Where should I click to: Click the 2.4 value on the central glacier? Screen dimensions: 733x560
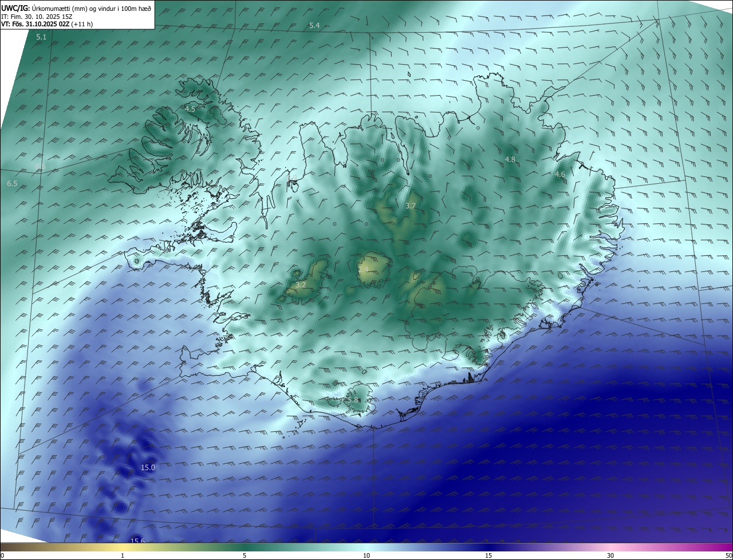(x=363, y=269)
